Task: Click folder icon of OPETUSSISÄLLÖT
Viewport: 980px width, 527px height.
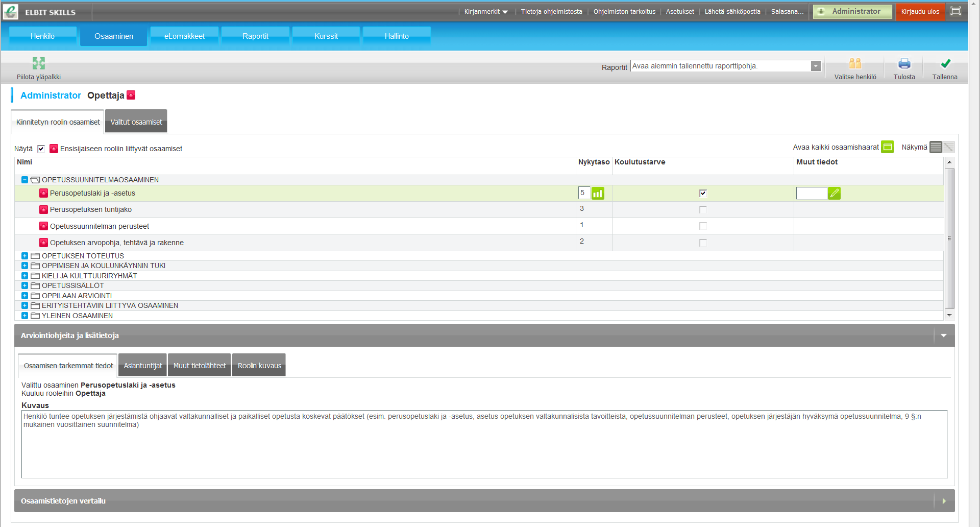Action: click(x=35, y=285)
